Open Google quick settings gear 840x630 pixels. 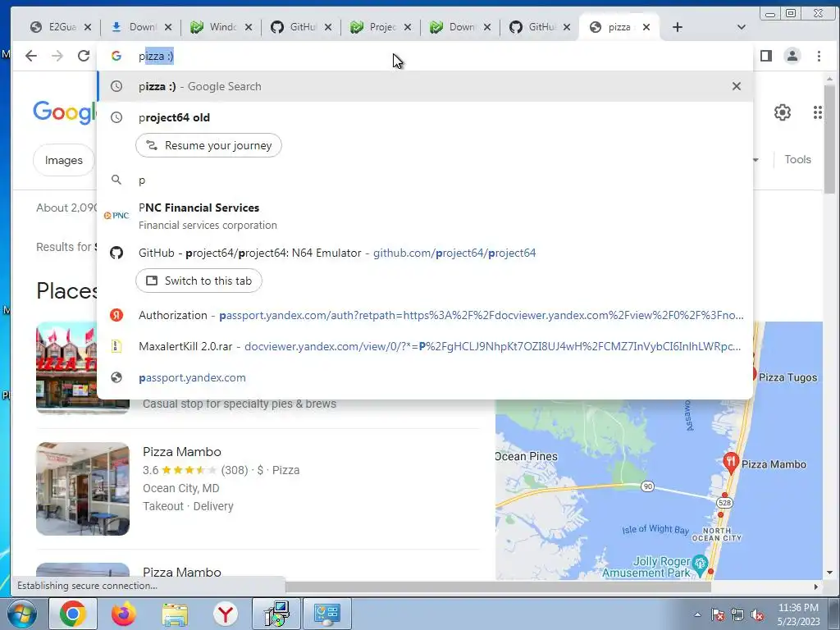(x=783, y=112)
